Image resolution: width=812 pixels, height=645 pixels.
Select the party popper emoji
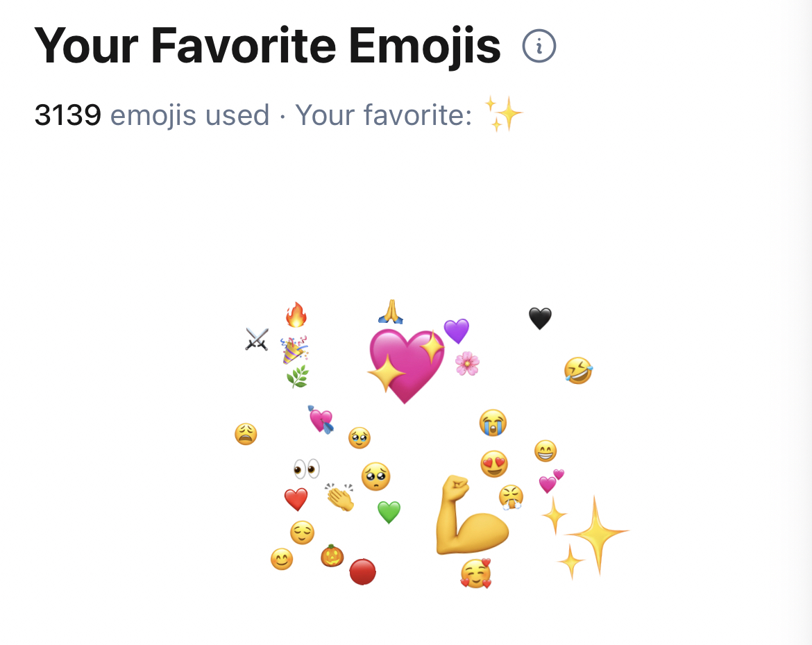(x=295, y=351)
